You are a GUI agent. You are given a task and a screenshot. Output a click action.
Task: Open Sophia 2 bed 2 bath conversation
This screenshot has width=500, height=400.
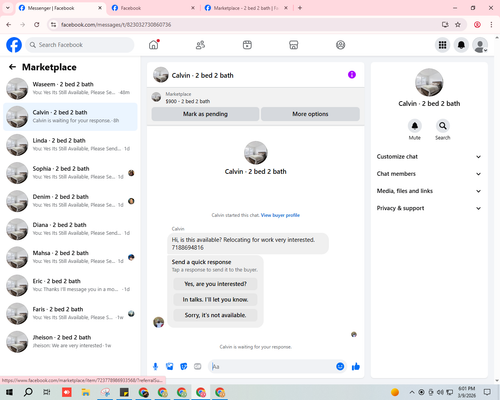coord(70,173)
